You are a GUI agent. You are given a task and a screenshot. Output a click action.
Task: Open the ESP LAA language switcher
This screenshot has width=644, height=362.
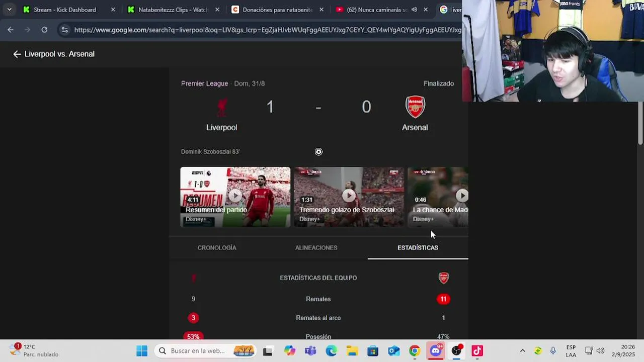point(571,351)
